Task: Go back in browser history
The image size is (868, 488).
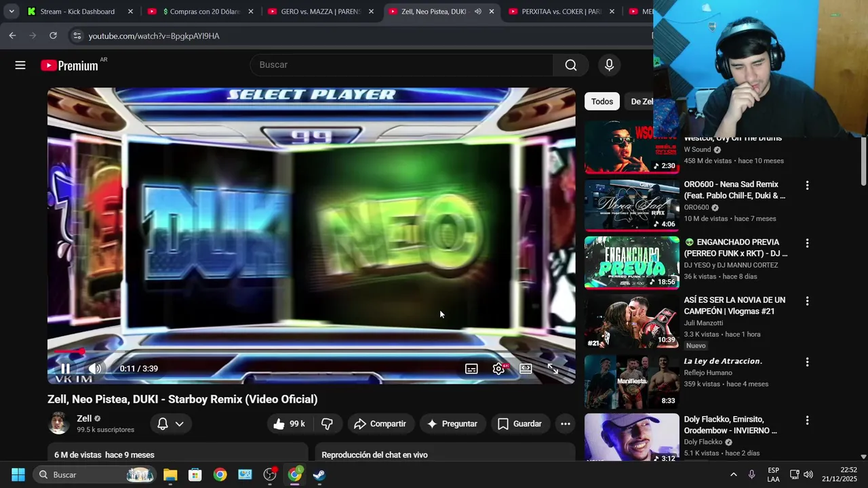Action: (12, 35)
